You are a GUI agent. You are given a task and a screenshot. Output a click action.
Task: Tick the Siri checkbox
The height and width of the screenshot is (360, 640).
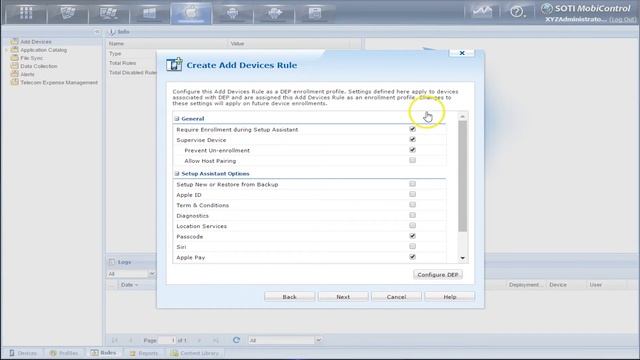413,247
